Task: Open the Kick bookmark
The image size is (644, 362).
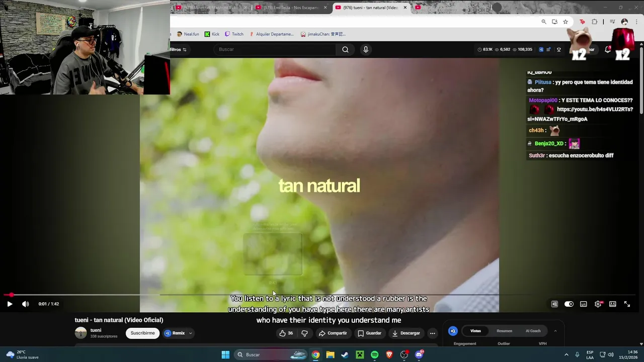Action: coord(212,34)
